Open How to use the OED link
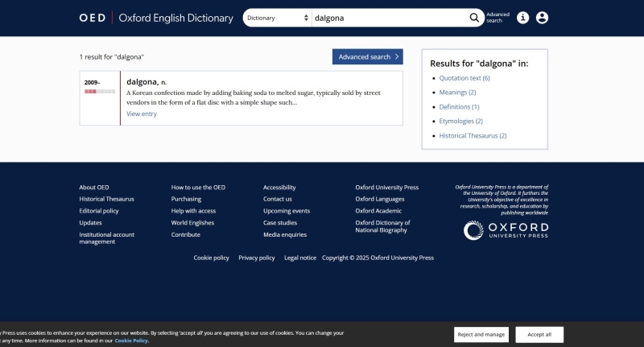 point(198,188)
